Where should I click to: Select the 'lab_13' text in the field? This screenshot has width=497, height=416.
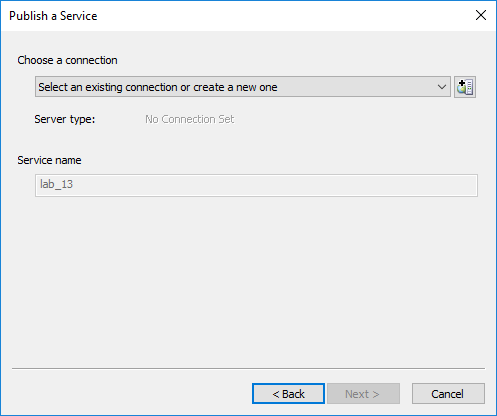point(56,184)
